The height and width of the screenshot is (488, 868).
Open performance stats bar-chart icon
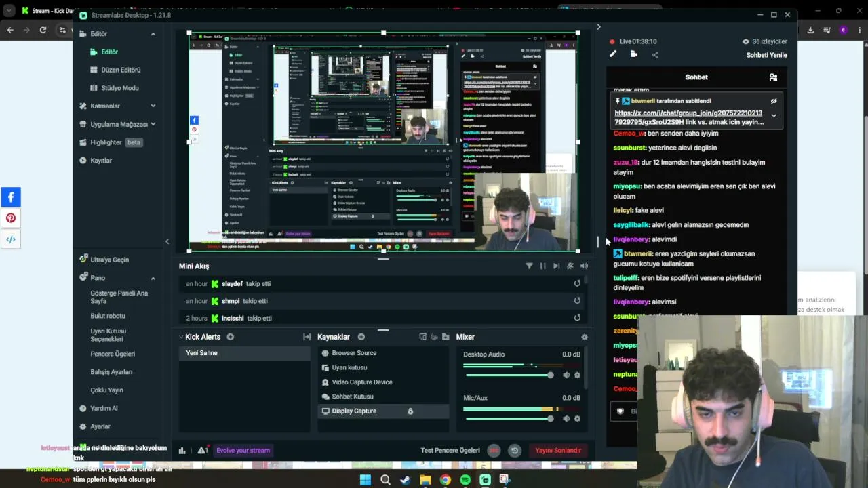tap(182, 451)
